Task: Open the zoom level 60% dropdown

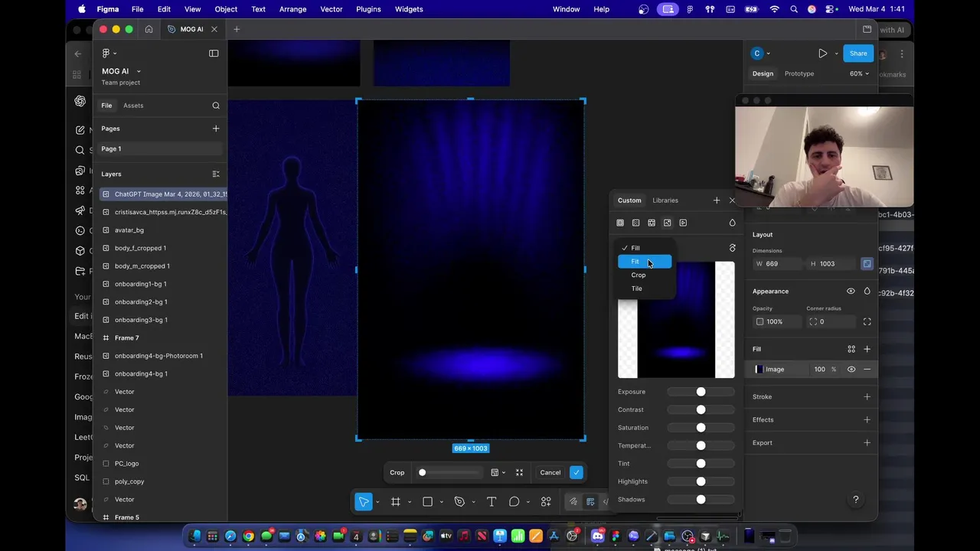Action: pyautogui.click(x=859, y=73)
